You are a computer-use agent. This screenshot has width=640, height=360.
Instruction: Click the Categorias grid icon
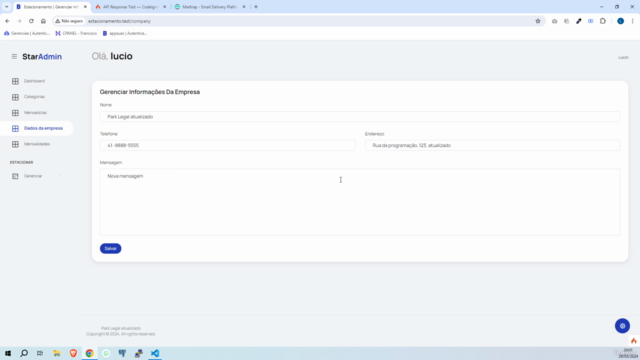pos(15,97)
